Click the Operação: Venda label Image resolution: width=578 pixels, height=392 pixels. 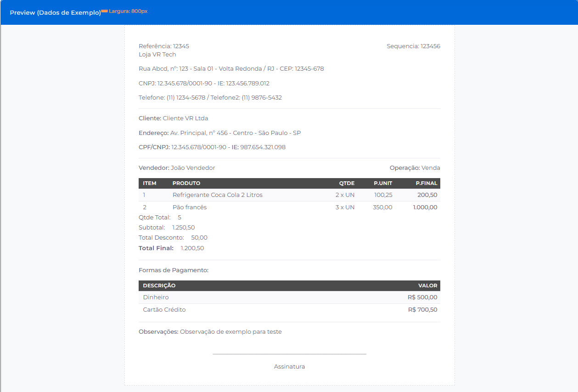point(415,168)
